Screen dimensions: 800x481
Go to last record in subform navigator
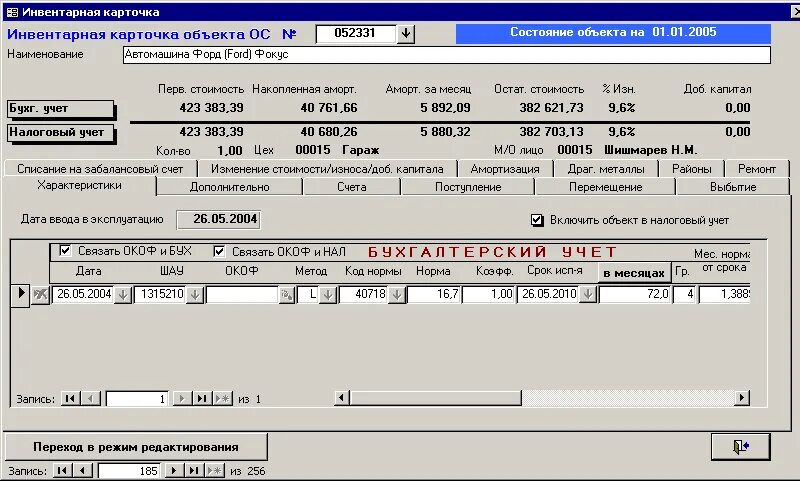coord(202,398)
